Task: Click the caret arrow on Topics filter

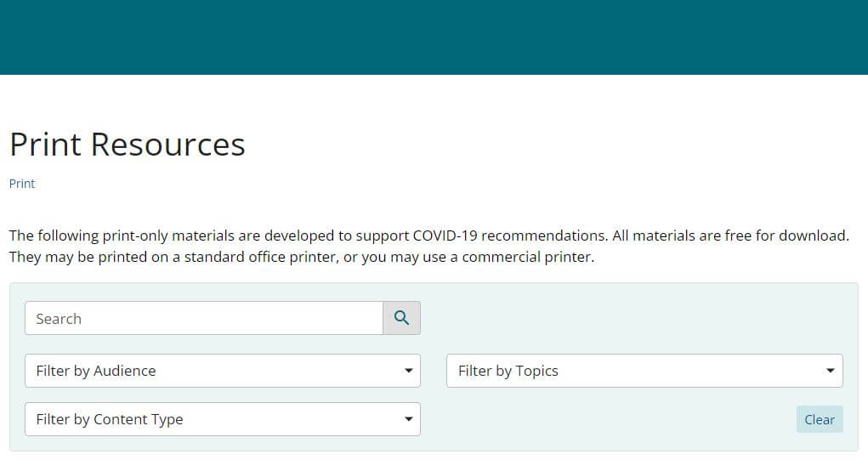Action: 831,371
